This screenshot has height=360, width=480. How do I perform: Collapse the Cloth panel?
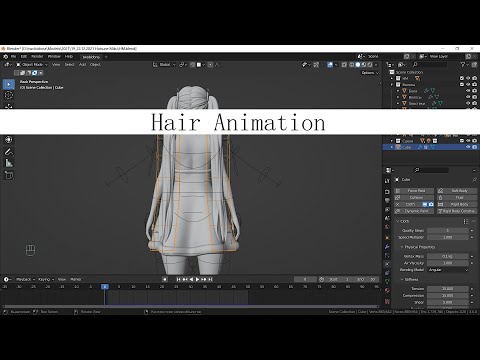(x=398, y=221)
